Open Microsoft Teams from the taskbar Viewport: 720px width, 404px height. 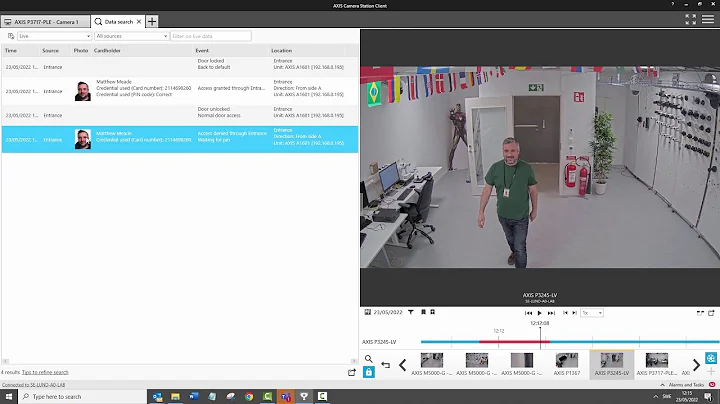click(x=286, y=396)
